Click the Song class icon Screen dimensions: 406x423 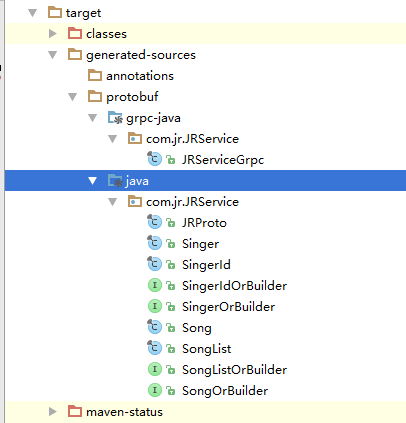[154, 327]
